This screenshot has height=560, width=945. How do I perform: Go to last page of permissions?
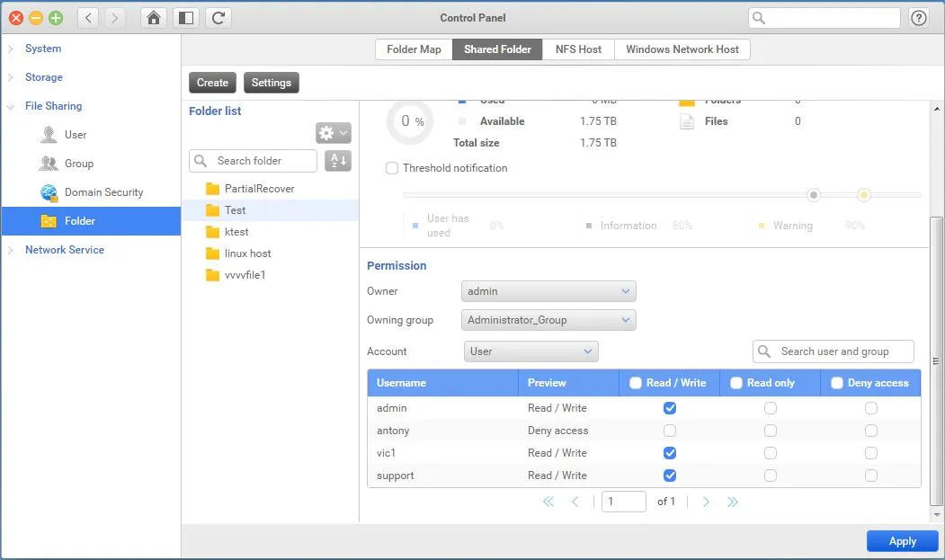pyautogui.click(x=732, y=502)
